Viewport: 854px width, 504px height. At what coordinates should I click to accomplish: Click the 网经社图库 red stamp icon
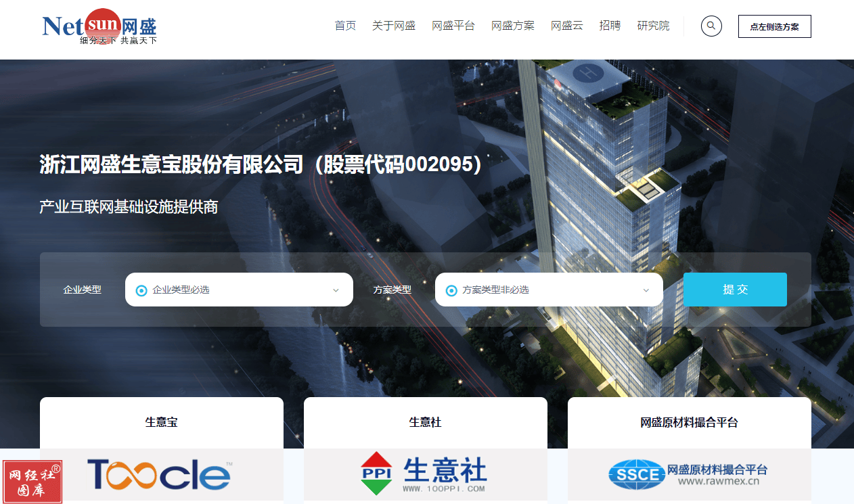pos(32,482)
